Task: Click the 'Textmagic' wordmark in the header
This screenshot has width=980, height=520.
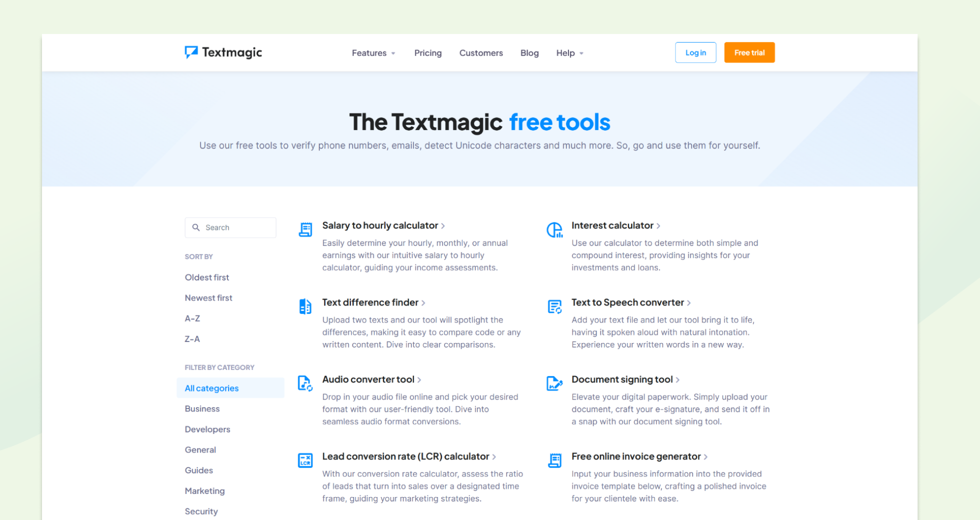Action: point(232,52)
